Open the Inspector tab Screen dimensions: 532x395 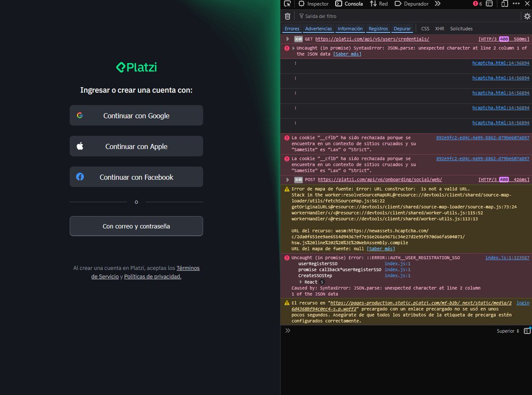pos(314,4)
